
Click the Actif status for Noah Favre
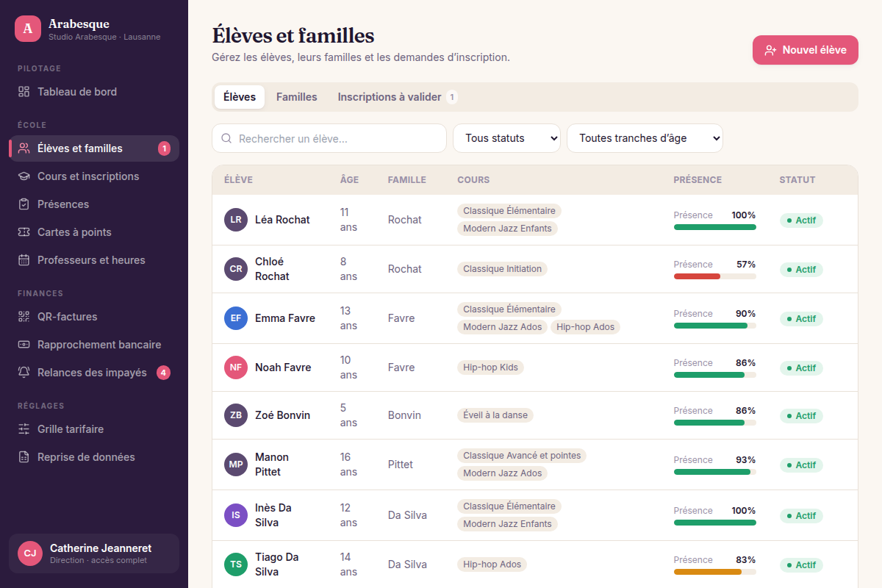coord(801,367)
